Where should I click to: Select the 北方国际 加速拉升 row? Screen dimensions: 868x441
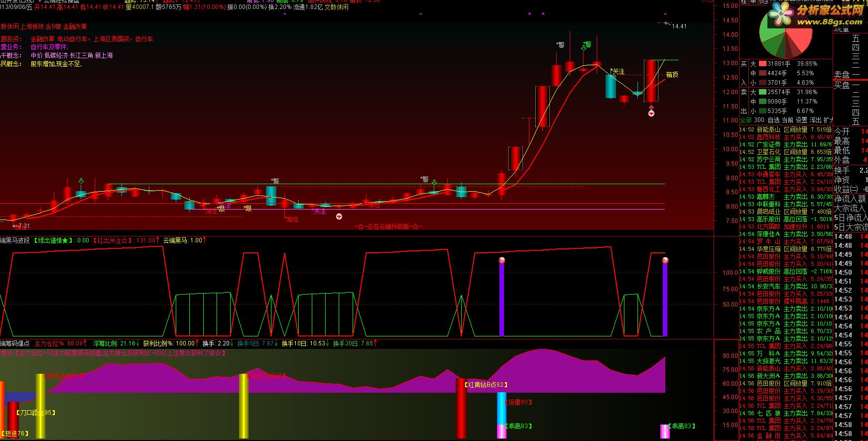point(785,226)
